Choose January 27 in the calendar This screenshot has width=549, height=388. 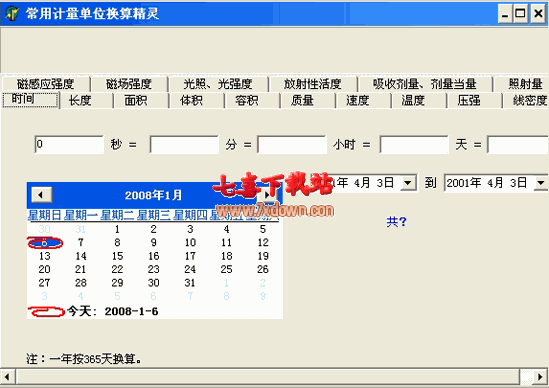pos(44,283)
